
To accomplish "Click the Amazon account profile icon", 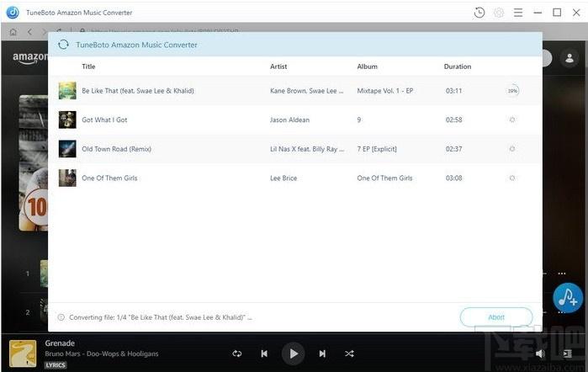I will tap(569, 58).
